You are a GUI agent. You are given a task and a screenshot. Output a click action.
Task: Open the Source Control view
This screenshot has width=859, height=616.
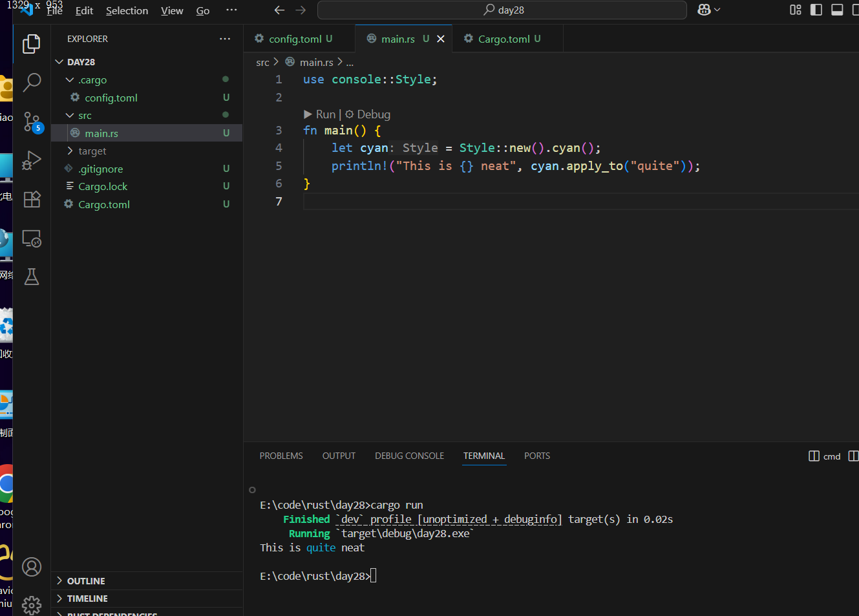(x=32, y=122)
